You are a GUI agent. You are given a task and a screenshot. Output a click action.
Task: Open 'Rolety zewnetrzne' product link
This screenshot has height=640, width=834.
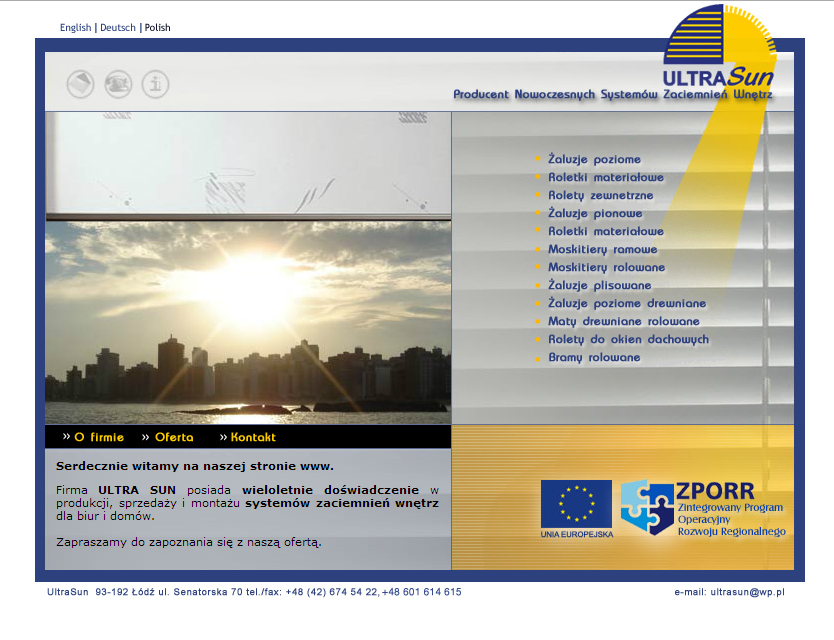click(601, 195)
